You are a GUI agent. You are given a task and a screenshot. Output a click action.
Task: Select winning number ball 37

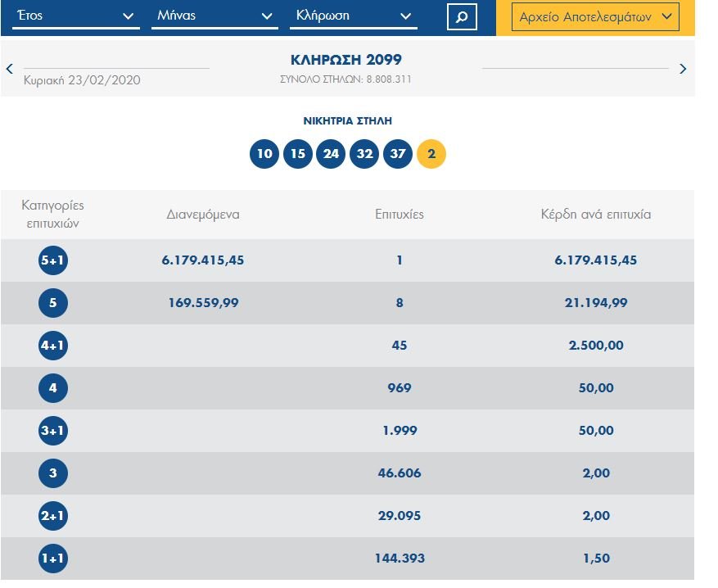398,154
